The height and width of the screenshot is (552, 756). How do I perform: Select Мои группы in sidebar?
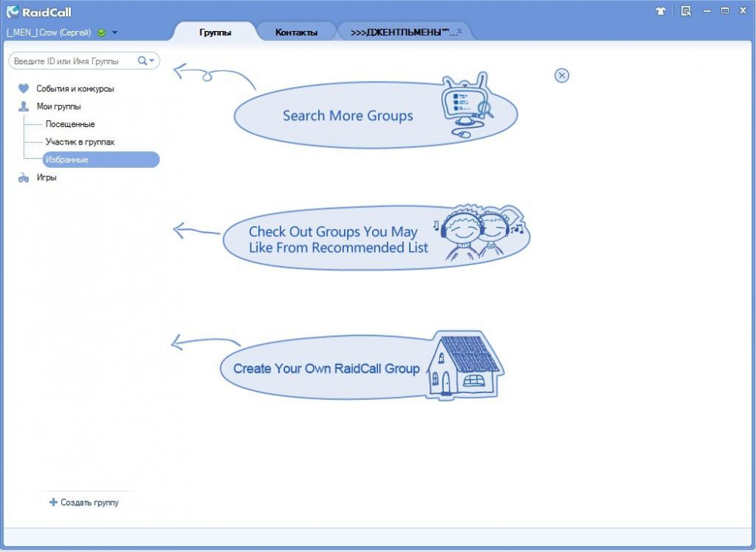[x=59, y=107]
